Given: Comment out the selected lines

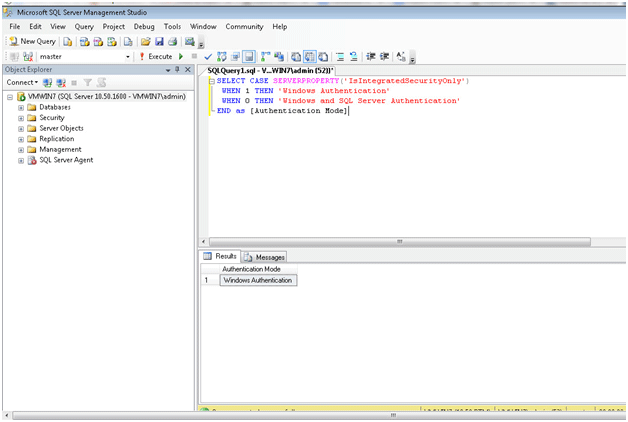Looking at the screenshot, I should (x=340, y=56).
